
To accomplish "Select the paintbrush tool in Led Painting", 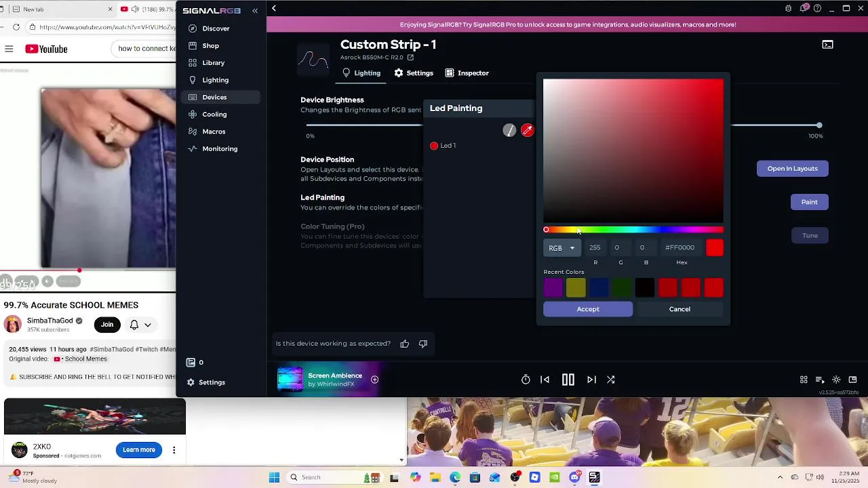I will (x=509, y=130).
